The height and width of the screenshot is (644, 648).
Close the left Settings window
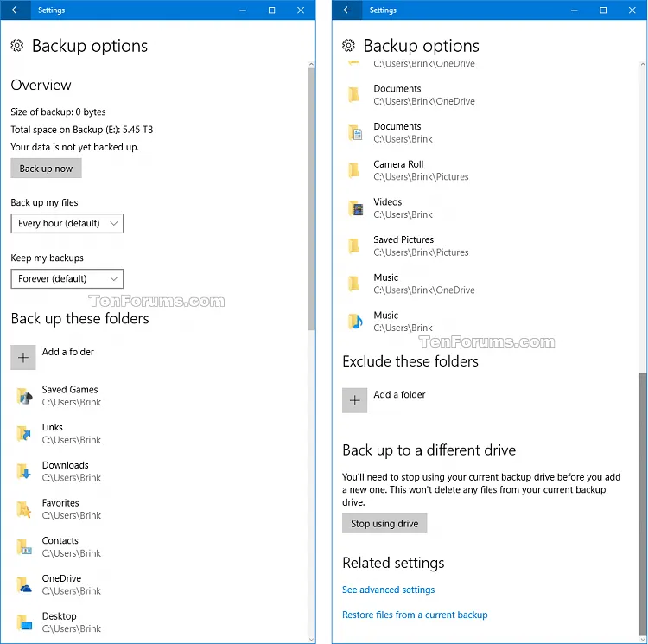(301, 10)
